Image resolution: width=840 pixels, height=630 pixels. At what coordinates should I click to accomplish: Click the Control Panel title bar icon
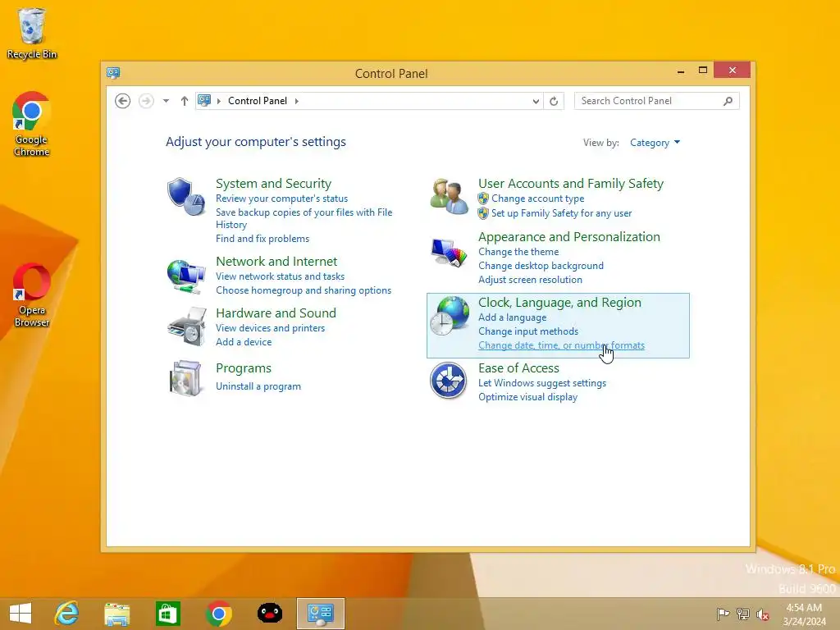113,73
